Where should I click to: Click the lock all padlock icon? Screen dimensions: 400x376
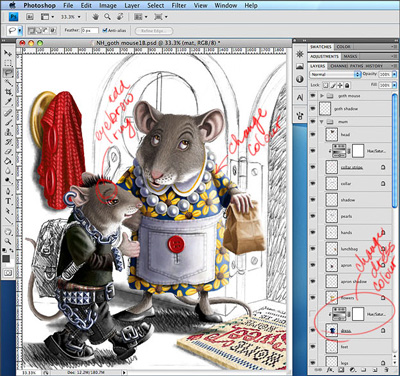coord(347,85)
